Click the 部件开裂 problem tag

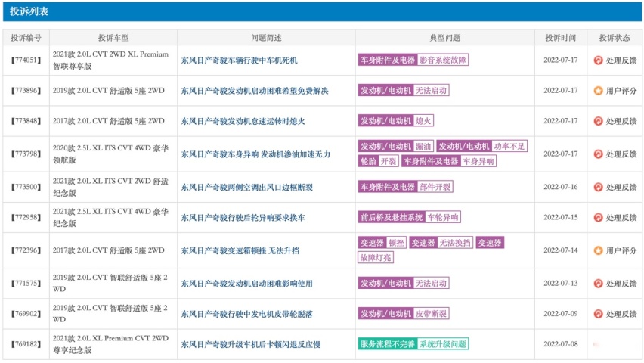[435, 187]
